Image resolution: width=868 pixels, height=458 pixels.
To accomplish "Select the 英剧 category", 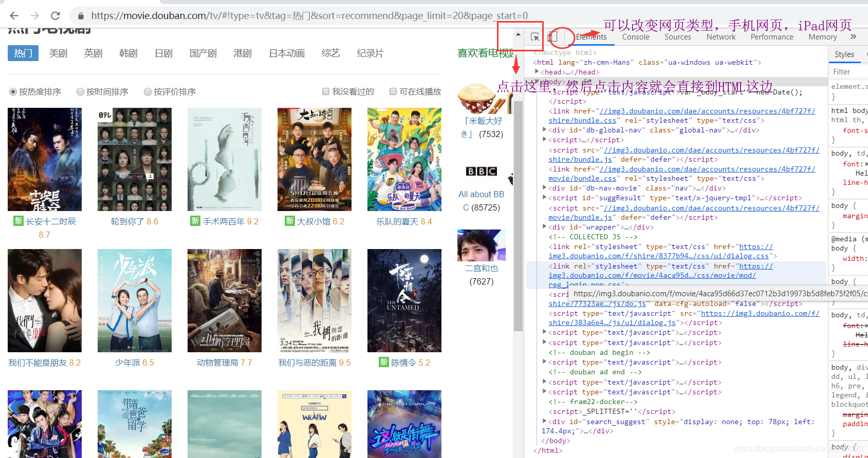I will pos(94,53).
